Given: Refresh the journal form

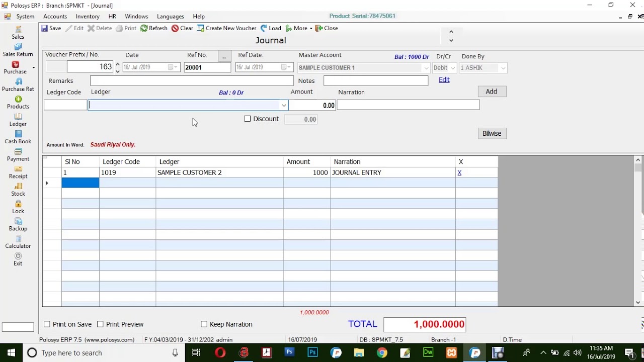Looking at the screenshot, I should 154,28.
